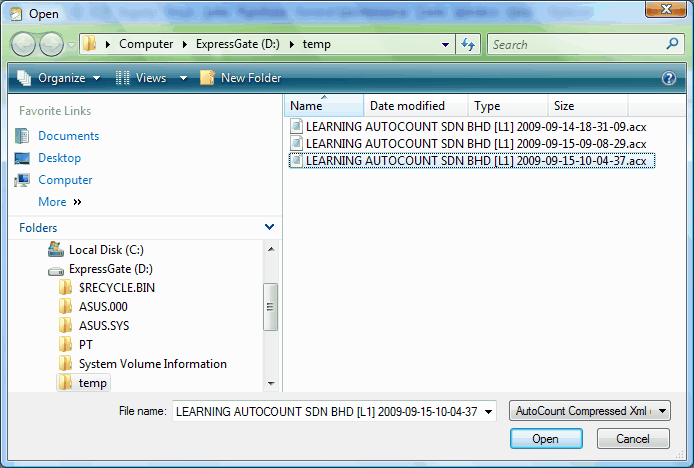Expand the arrow after Computer breadcrumb
694x468 pixels.
point(185,44)
